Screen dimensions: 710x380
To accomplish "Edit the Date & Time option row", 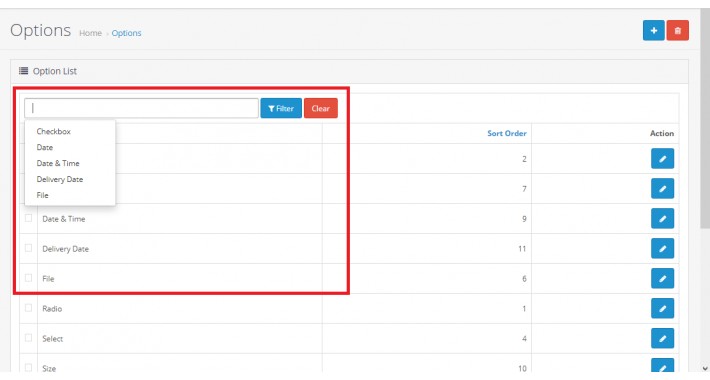I will tap(662, 218).
